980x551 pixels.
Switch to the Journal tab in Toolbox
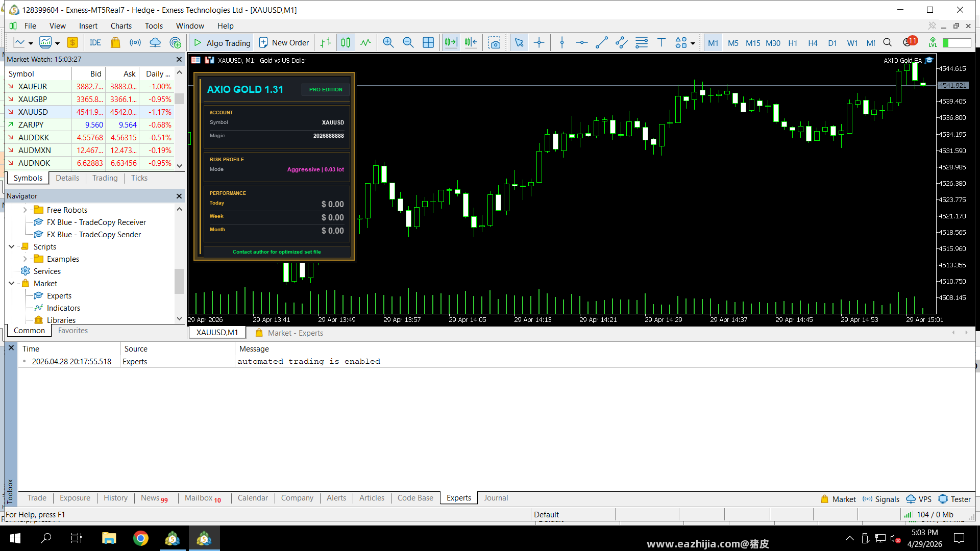(496, 498)
